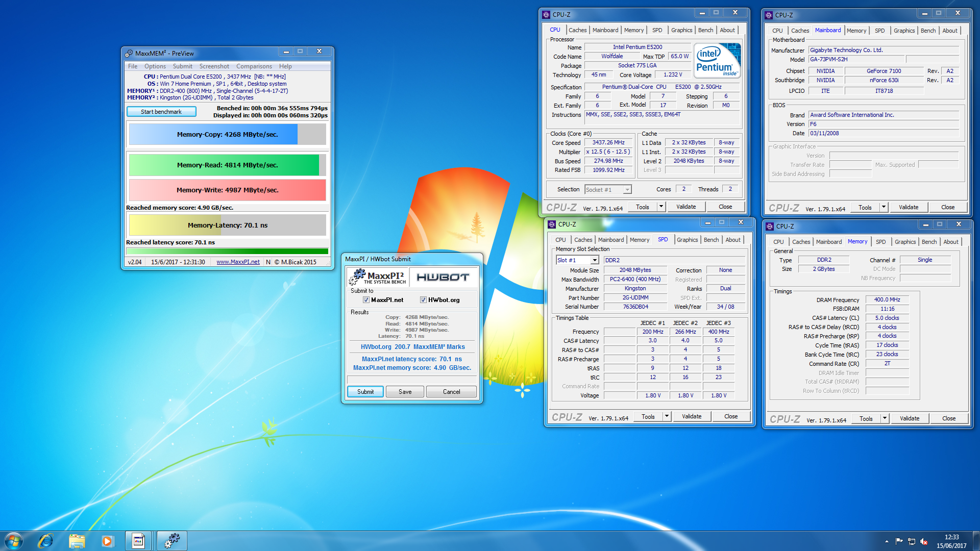This screenshot has height=551, width=980.
Task: Click the PC2-6400 (400 MHz) bandwidth value
Action: (635, 280)
